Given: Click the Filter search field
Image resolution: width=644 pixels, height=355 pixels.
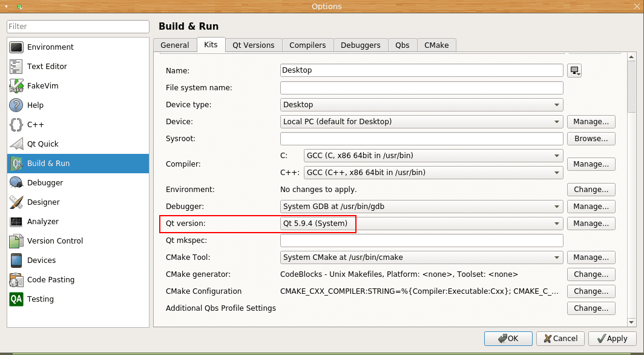Looking at the screenshot, I should (78, 27).
